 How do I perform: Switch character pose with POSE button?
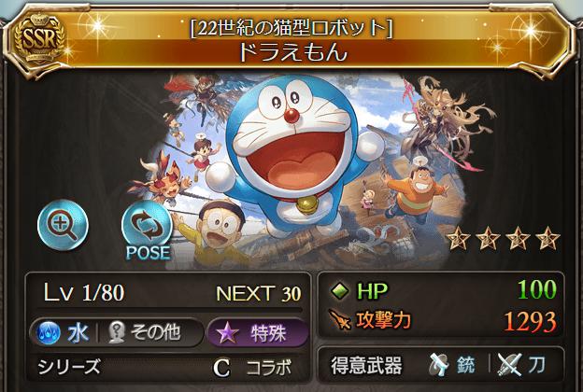tap(148, 231)
